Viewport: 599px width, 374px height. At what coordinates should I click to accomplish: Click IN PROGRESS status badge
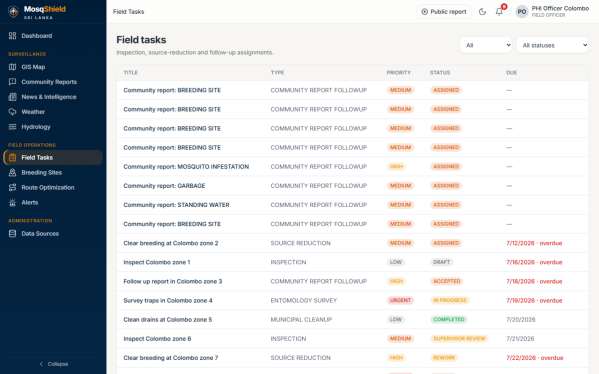pos(450,300)
